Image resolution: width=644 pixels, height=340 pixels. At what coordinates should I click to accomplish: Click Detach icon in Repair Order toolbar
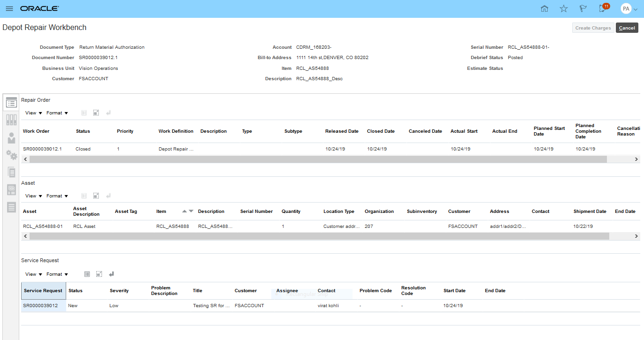tap(96, 113)
